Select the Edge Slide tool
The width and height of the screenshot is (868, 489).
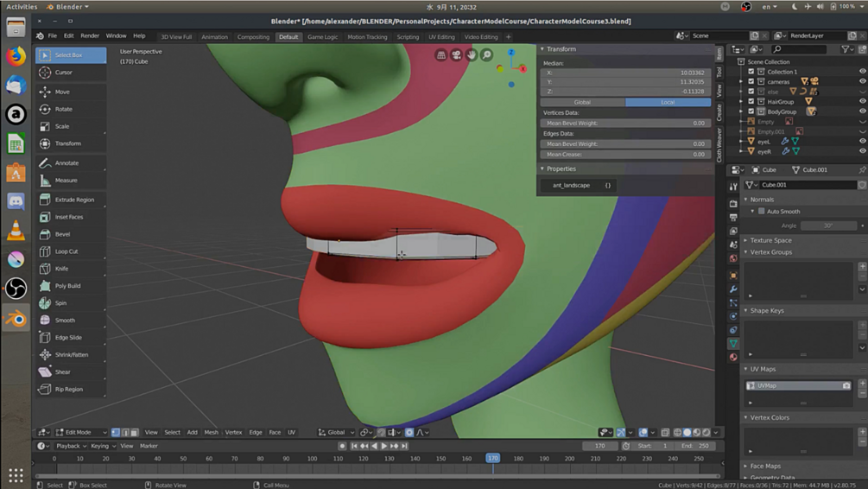71,337
